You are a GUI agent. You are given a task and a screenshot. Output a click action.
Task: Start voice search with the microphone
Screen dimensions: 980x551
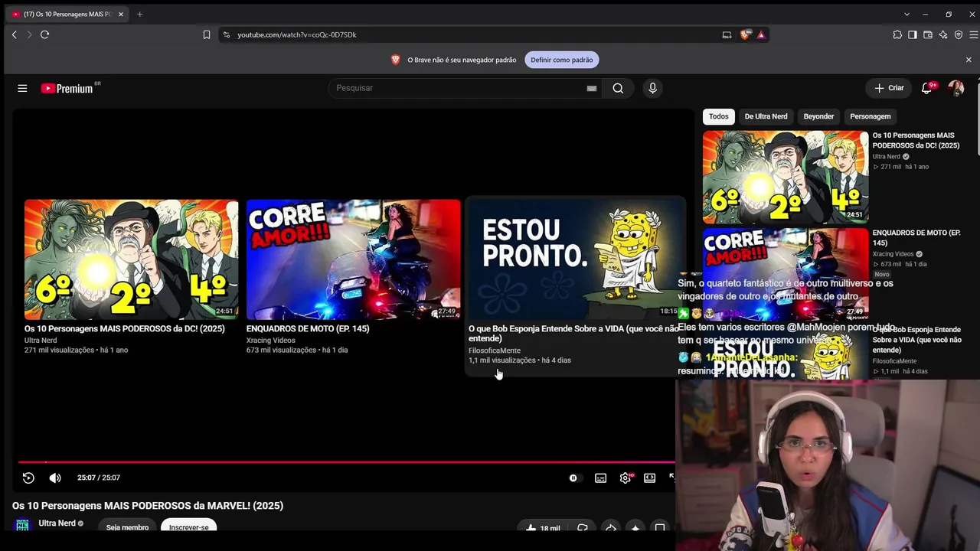[x=652, y=88]
